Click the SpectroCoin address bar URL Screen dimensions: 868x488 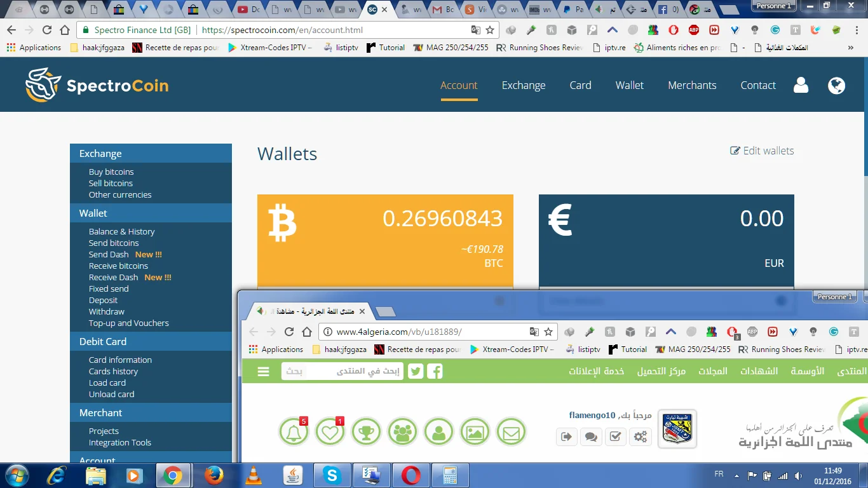point(282,30)
